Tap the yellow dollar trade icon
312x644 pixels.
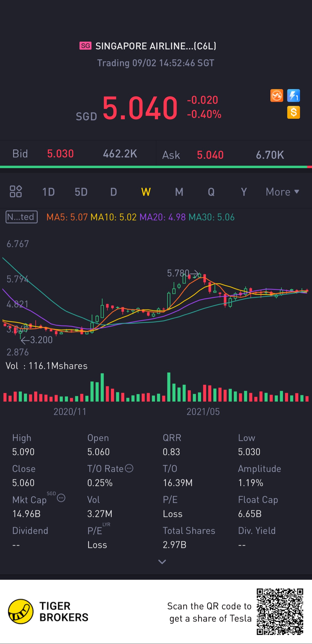(293, 112)
